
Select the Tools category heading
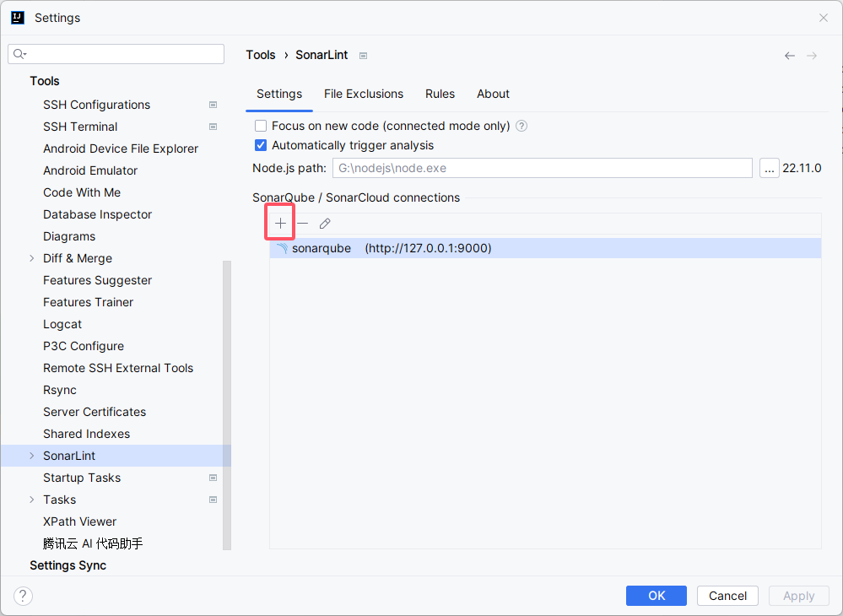point(45,81)
